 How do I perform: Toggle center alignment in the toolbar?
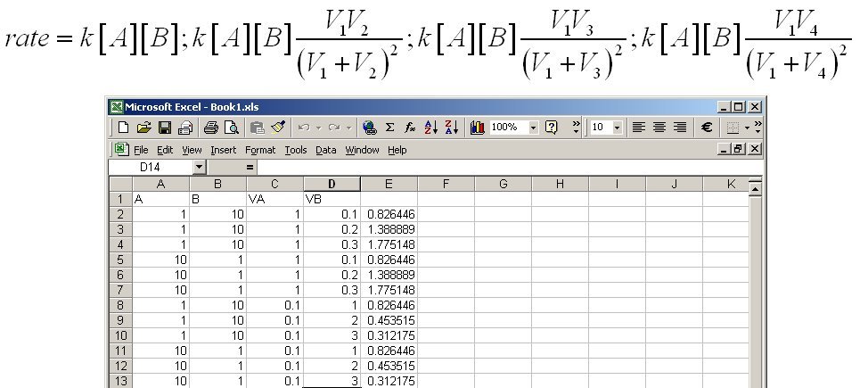tap(659, 128)
